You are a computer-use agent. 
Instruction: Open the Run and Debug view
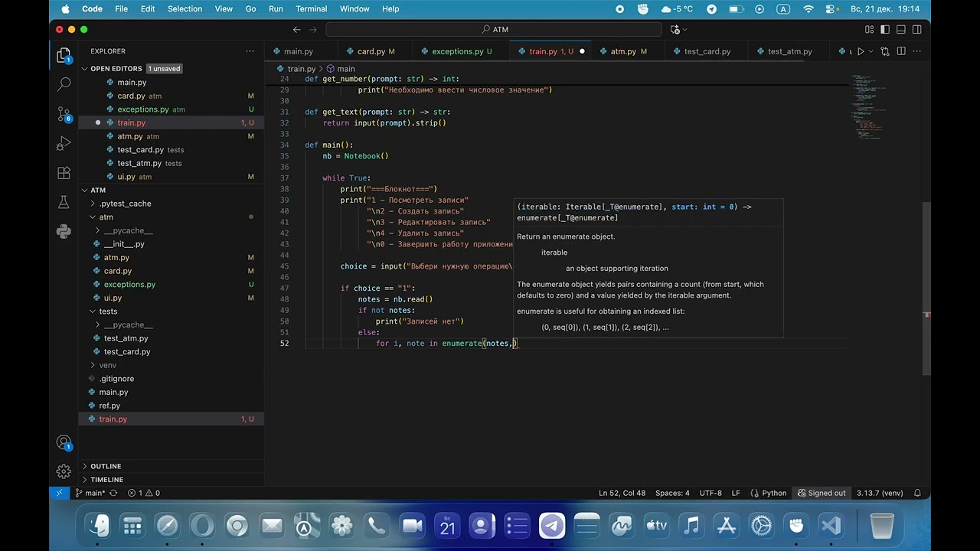click(64, 143)
